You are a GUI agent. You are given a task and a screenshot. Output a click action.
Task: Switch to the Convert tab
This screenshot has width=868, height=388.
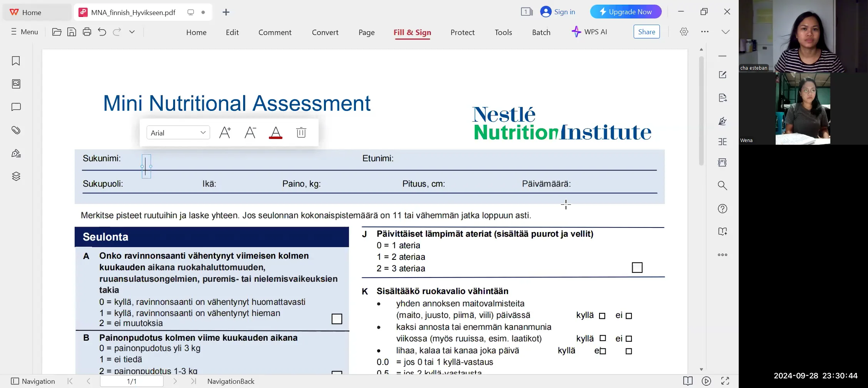[x=325, y=32]
